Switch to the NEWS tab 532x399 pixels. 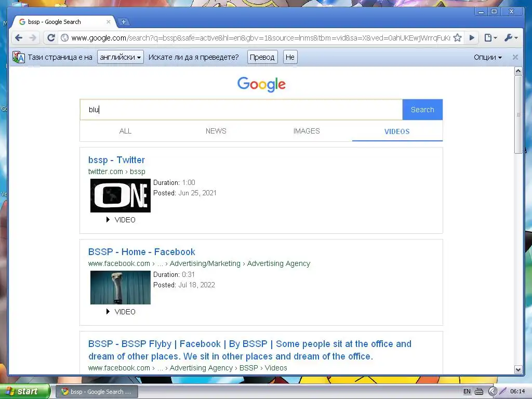216,131
